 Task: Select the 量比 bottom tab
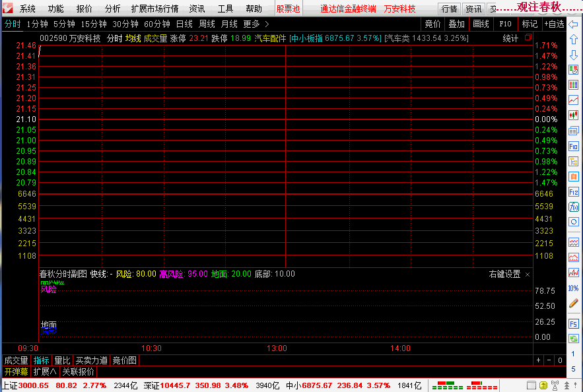point(62,360)
